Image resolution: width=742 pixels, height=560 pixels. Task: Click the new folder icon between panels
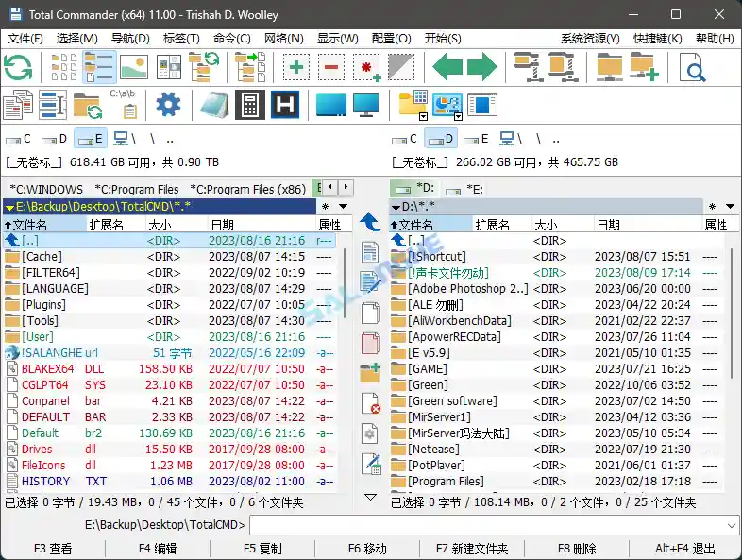point(370,373)
